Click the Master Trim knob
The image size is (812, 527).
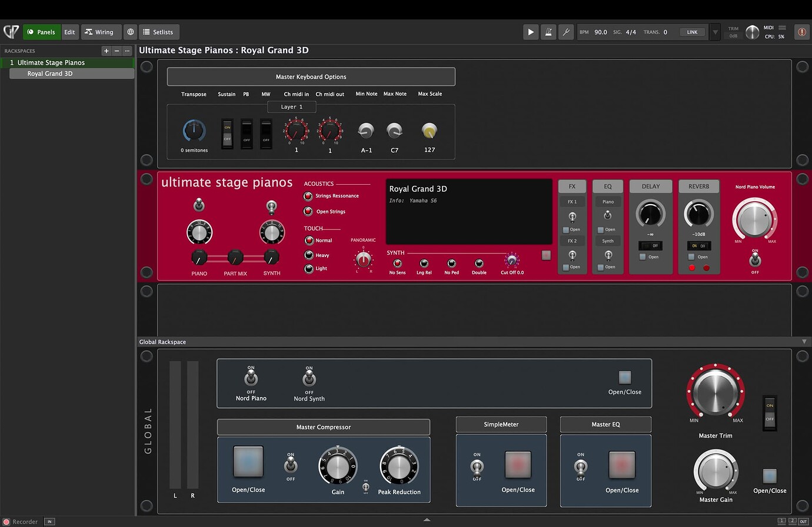click(716, 393)
